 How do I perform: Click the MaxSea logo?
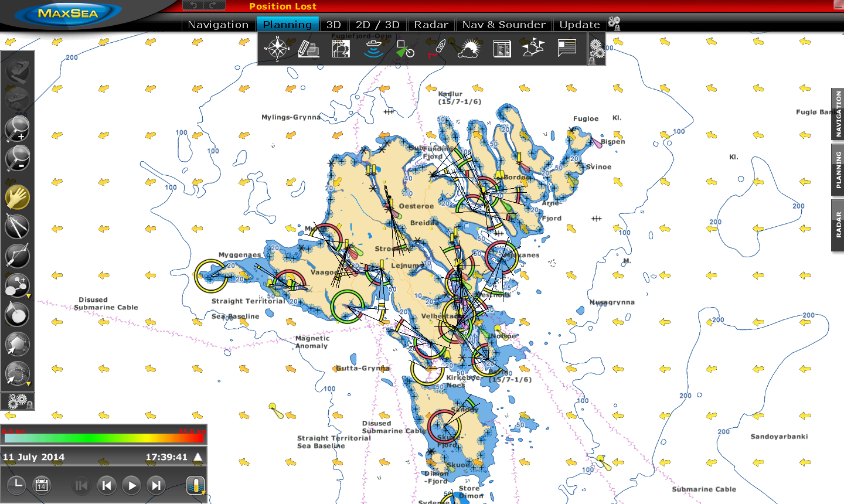[x=68, y=13]
